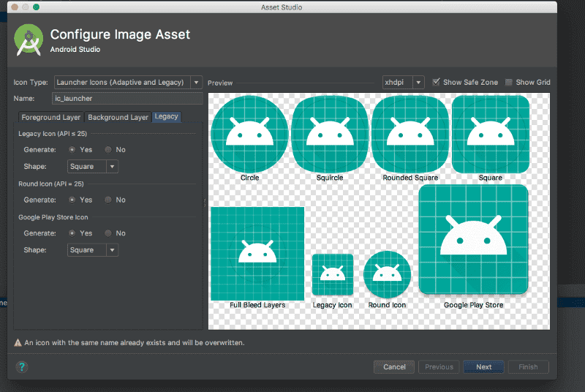Set Round Icon Generate to No
Viewport: 585px width, 392px height.
[x=107, y=200]
